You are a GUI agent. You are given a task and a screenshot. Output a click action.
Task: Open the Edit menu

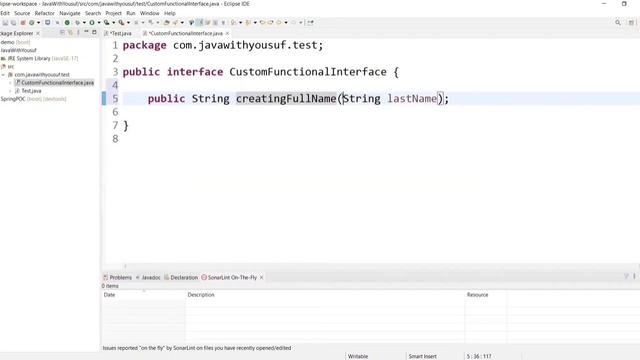pos(4,13)
